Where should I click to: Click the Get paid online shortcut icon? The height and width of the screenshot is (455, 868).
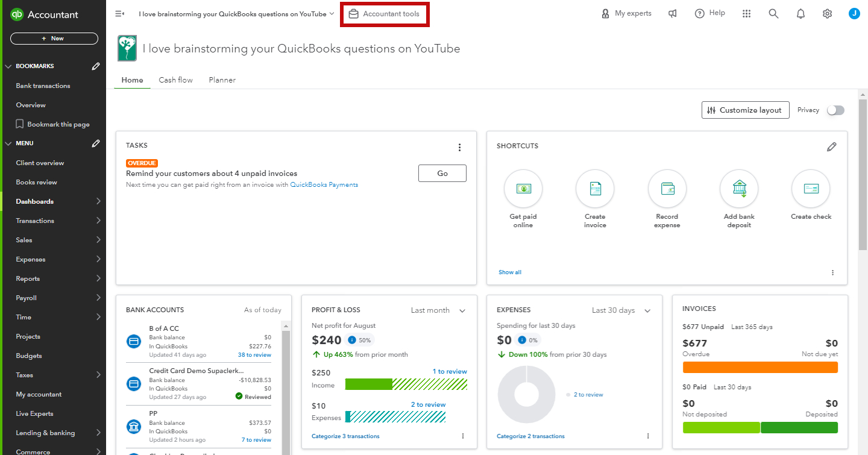click(x=523, y=189)
